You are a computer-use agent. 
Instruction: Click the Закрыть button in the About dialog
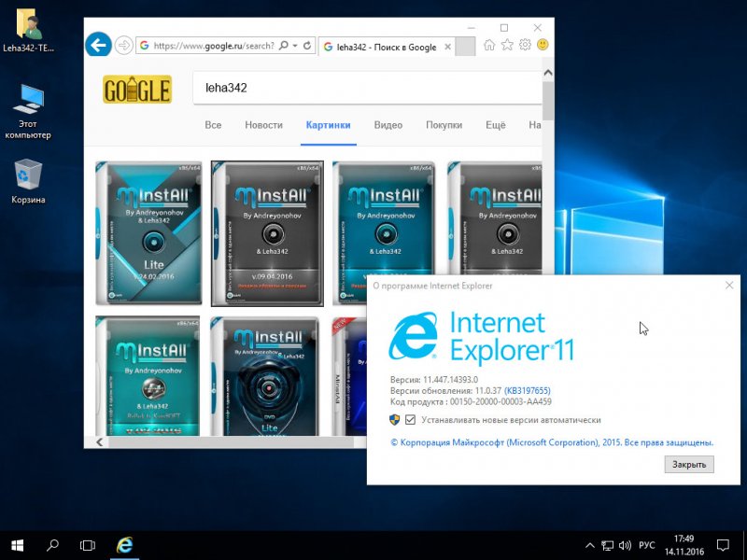pyautogui.click(x=689, y=464)
